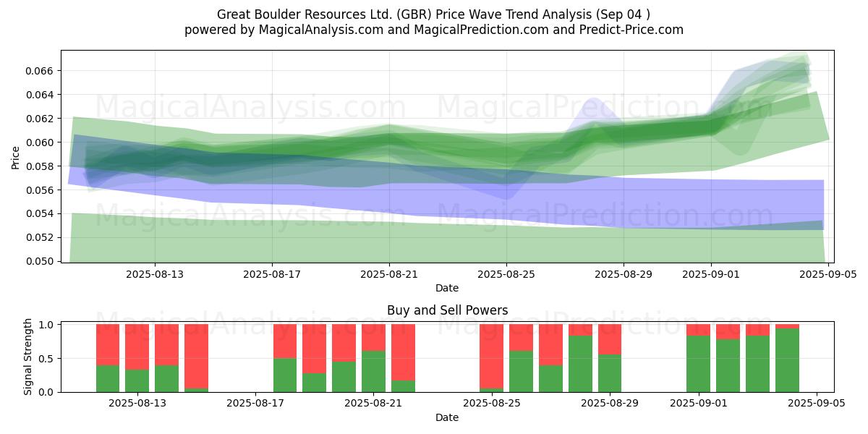The image size is (868, 434).
Task: Click the 0.066 price tick label
Action: point(41,71)
